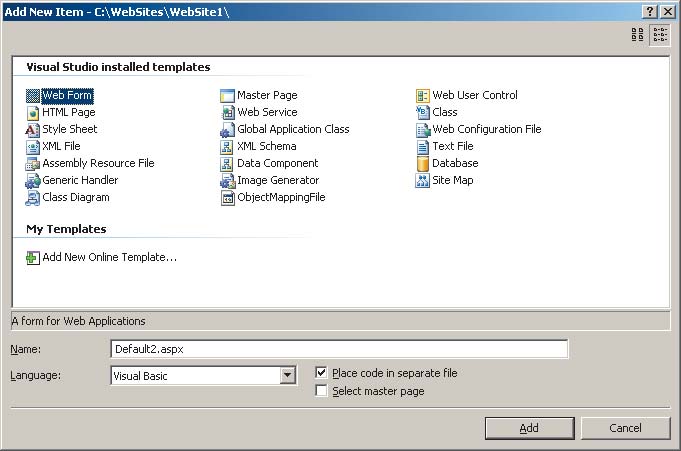Click the Add New Online Template text

[109, 257]
